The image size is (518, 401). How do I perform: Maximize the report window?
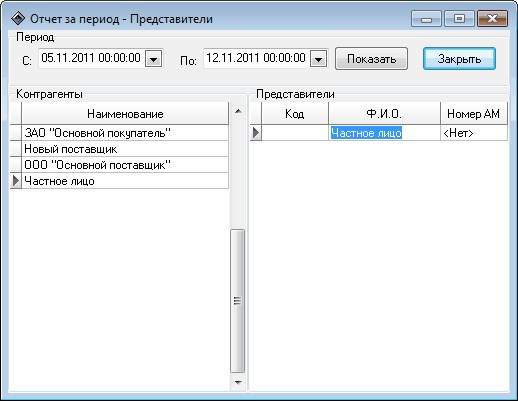(459, 19)
